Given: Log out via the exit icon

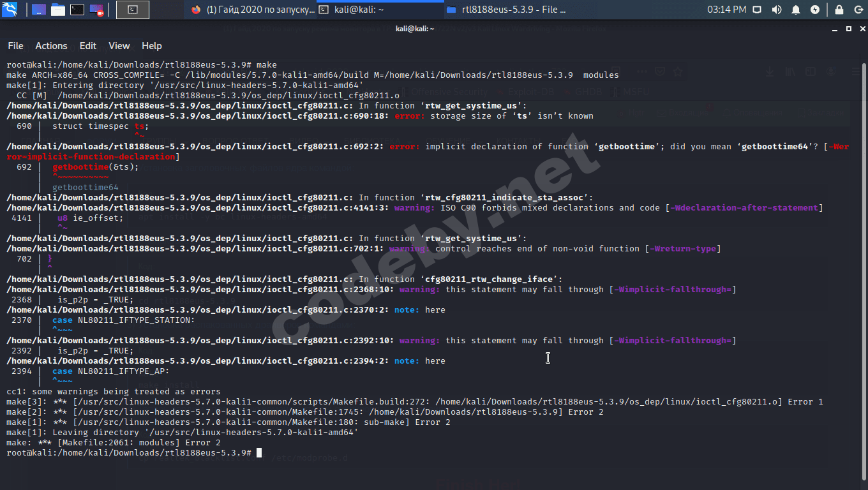Looking at the screenshot, I should 858,9.
